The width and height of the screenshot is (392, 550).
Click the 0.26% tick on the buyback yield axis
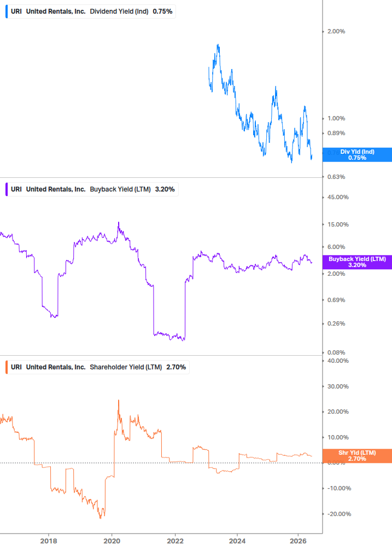coord(336,323)
